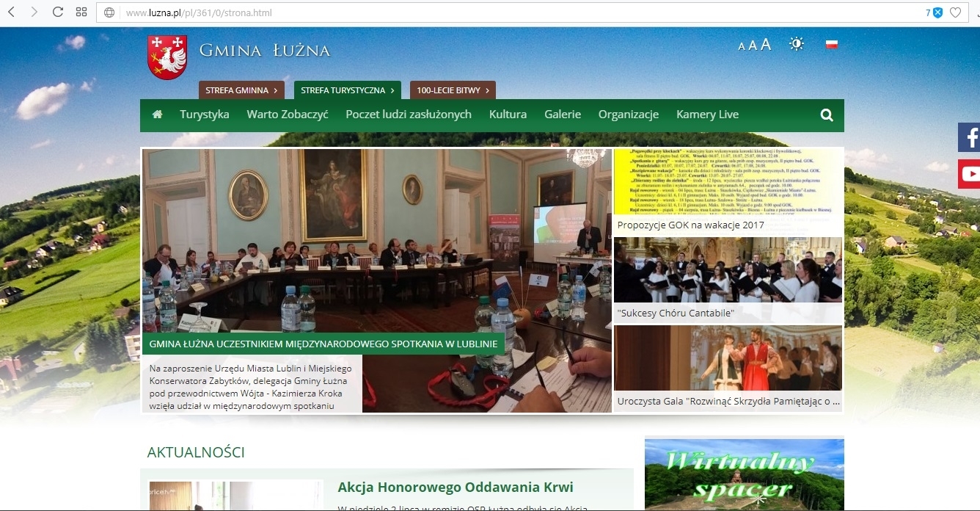Screen dimensions: 980x511
Task: Click the Gmina Łużna coat of arms logo
Action: pos(167,57)
